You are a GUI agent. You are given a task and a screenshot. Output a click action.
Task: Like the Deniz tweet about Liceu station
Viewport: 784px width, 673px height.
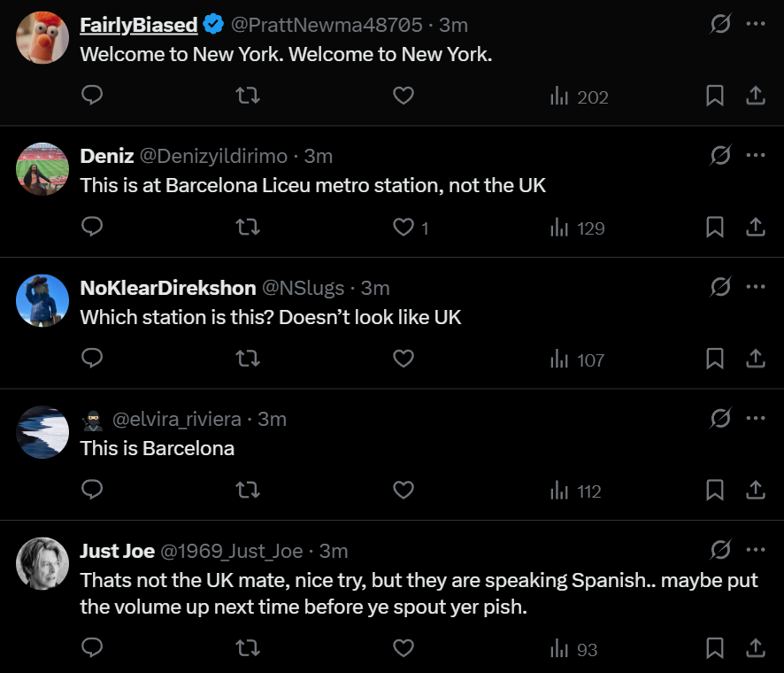404,228
